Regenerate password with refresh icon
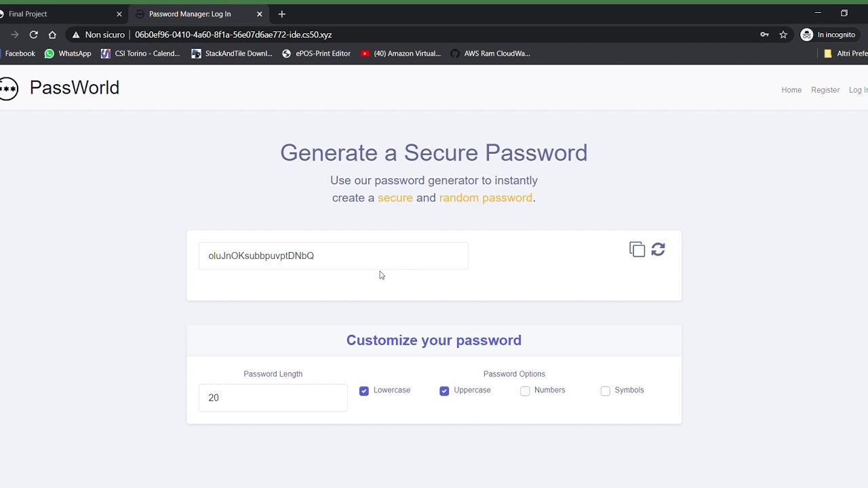 (658, 249)
